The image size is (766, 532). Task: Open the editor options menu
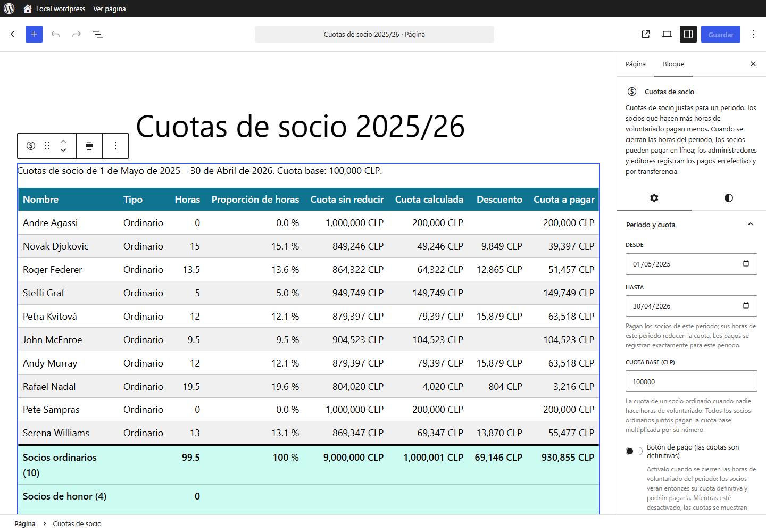tap(753, 34)
